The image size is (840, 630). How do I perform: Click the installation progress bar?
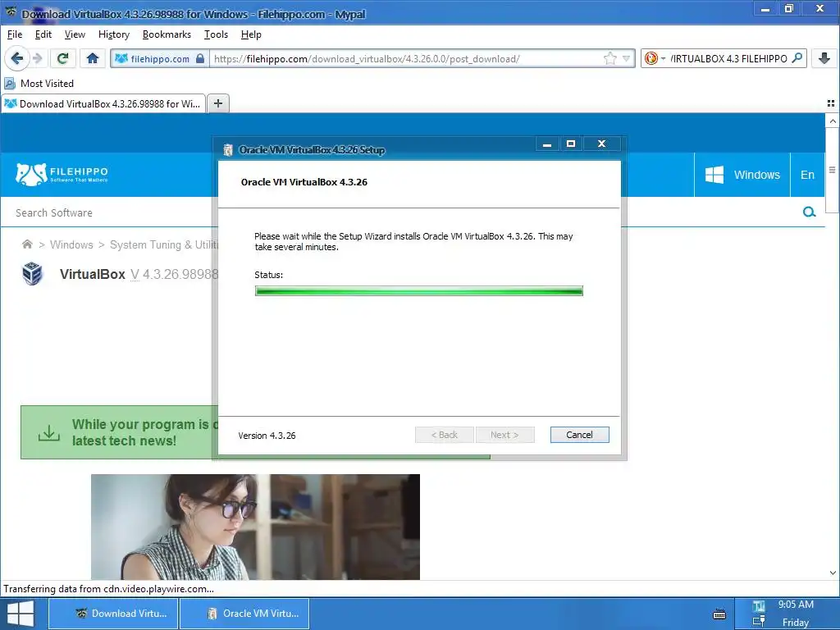(419, 291)
